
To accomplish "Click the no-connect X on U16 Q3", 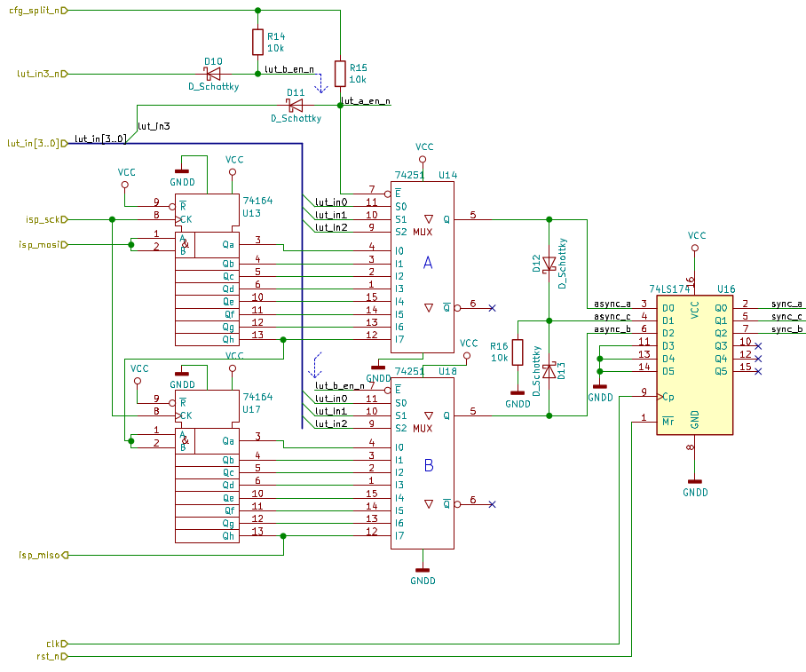I will point(757,345).
